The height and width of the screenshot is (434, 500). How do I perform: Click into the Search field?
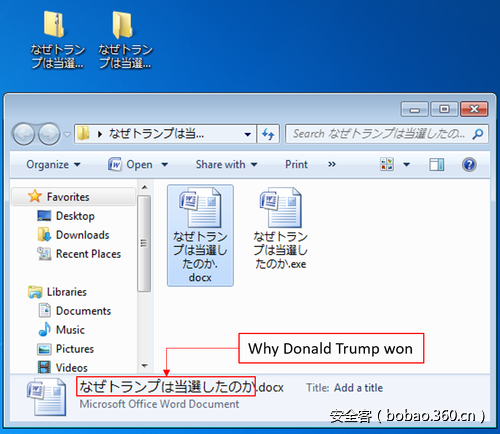pyautogui.click(x=378, y=134)
